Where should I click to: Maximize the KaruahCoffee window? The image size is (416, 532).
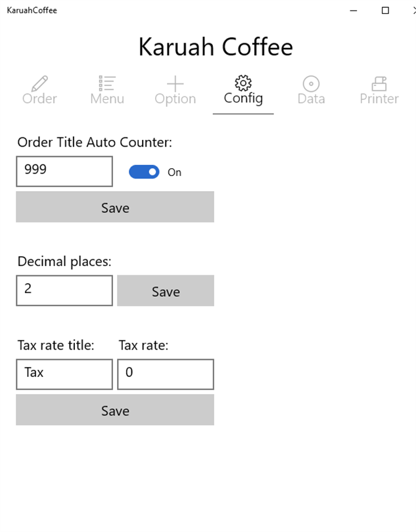[386, 11]
